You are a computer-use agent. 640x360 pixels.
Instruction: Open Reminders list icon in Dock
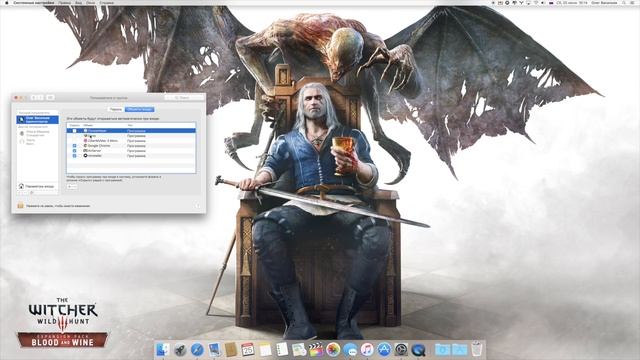coord(282,350)
